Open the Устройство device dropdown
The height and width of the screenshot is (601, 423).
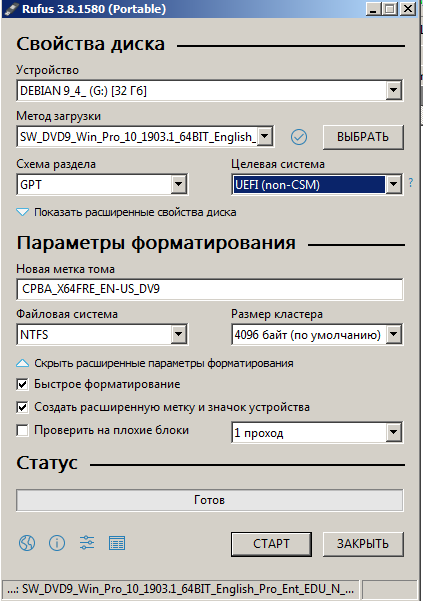pyautogui.click(x=210, y=90)
